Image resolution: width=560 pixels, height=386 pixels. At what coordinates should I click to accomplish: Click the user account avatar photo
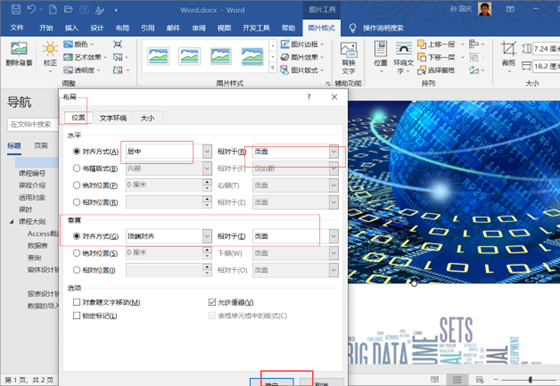(485, 9)
